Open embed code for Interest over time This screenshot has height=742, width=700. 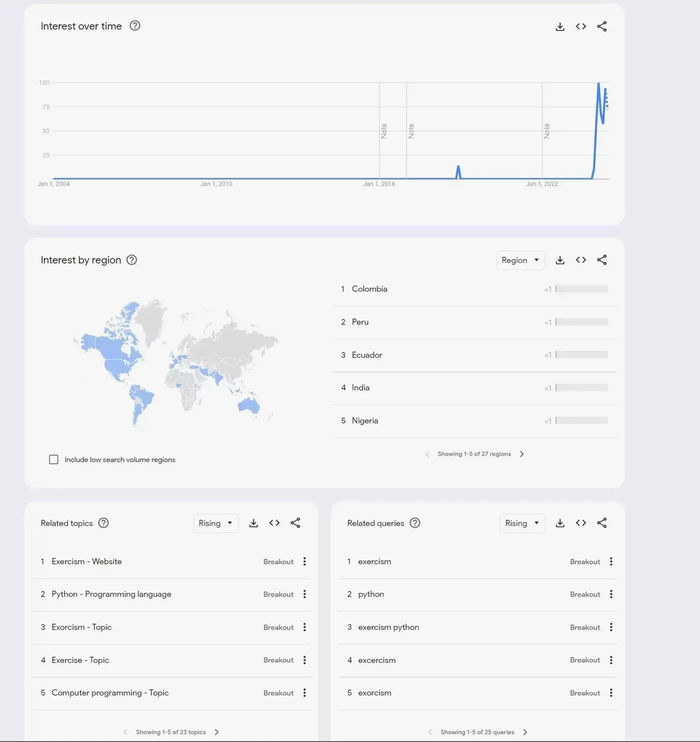581,27
